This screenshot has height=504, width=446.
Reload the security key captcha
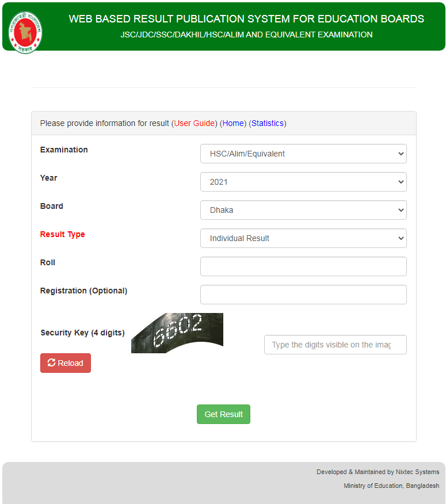66,363
